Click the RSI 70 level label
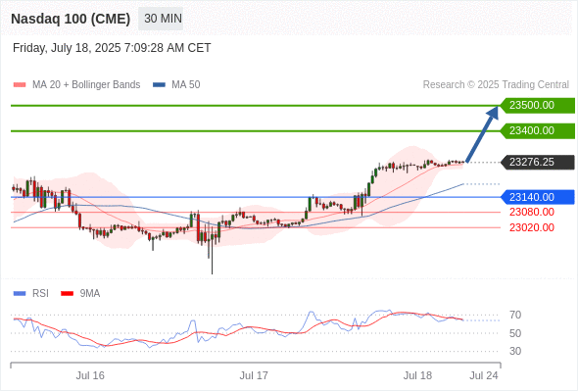 pos(515,316)
